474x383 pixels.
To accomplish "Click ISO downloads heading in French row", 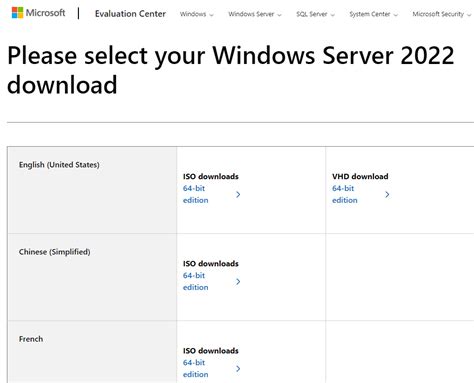I will click(211, 351).
